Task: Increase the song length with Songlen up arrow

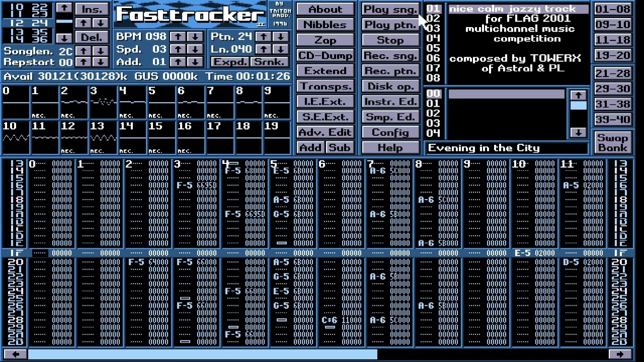Action: (84, 51)
